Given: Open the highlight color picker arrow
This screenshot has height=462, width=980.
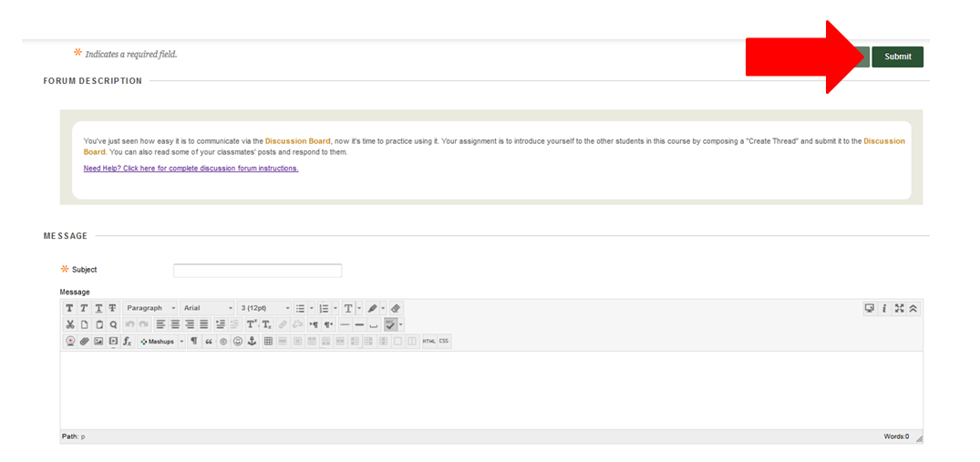Looking at the screenshot, I should click(x=383, y=308).
